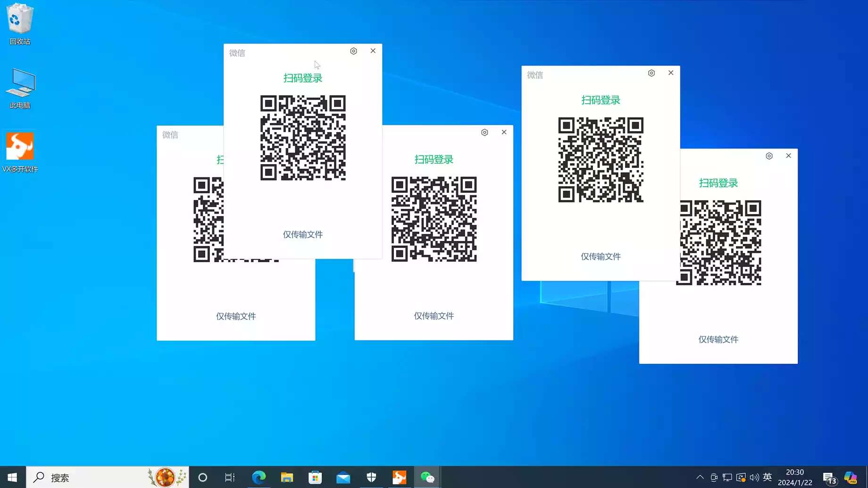
Task: Click the WeChat icon in the taskbar
Action: pos(427,477)
